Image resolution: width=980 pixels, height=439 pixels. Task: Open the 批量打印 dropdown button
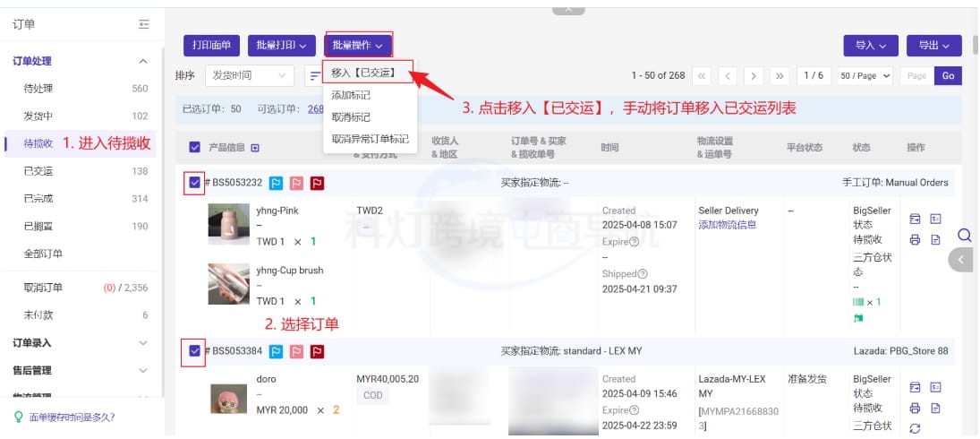[x=282, y=46]
